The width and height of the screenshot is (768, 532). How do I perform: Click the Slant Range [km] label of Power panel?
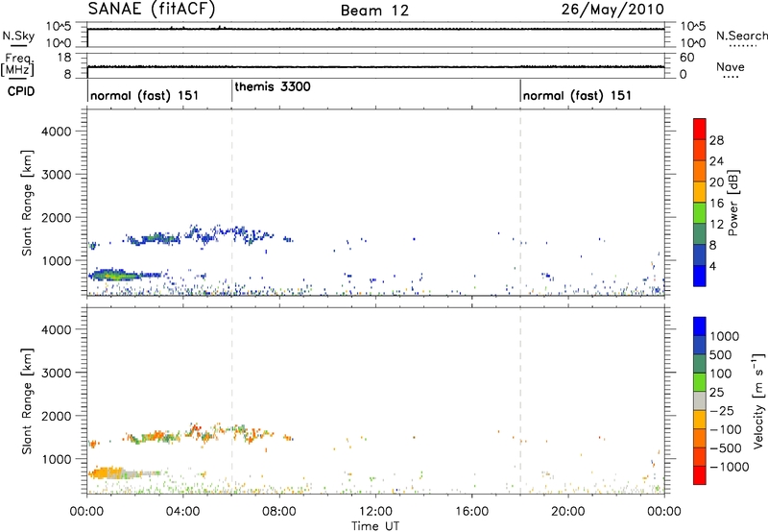tap(27, 203)
